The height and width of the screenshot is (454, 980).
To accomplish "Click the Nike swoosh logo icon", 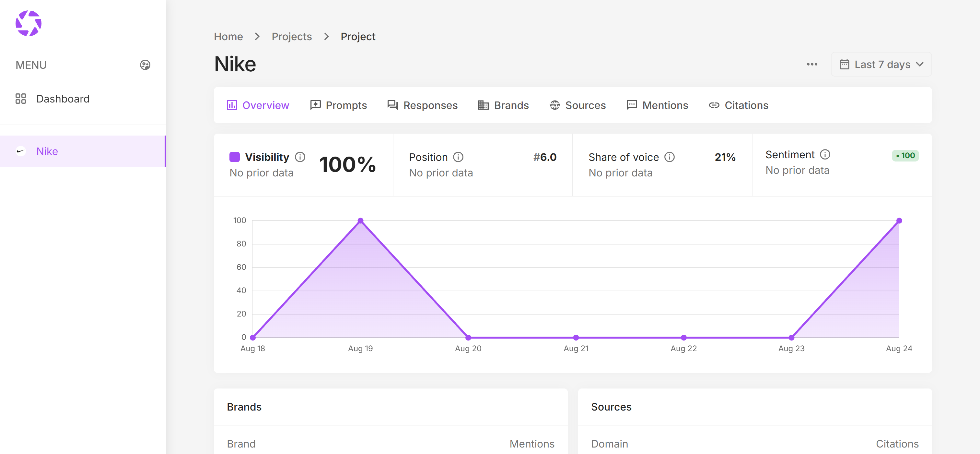I will coord(20,151).
